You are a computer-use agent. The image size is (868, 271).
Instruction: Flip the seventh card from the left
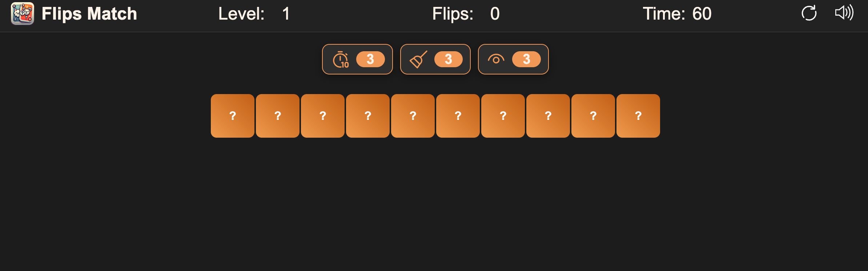coord(503,116)
